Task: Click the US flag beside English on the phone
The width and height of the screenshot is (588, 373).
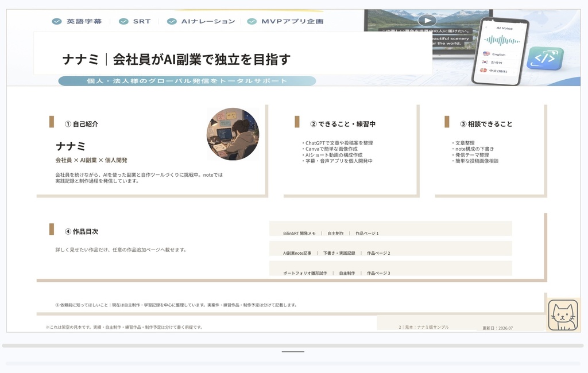Action: tap(486, 53)
